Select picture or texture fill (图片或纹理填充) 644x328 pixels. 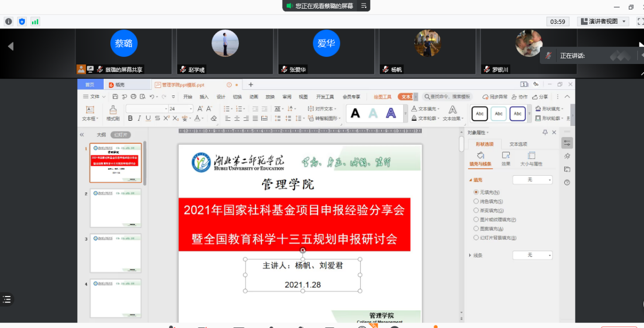(x=476, y=219)
